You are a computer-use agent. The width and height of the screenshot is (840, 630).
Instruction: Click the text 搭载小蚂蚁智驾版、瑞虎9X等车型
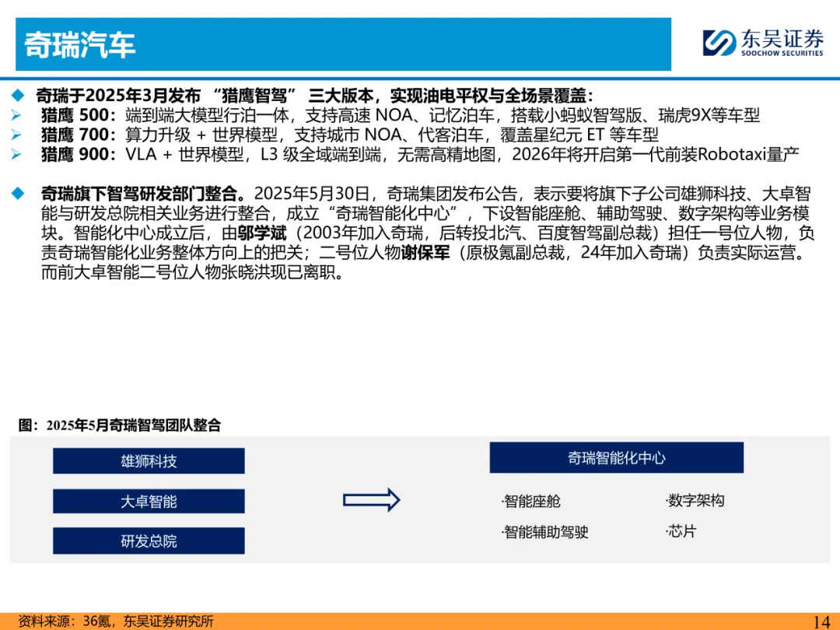[635, 115]
